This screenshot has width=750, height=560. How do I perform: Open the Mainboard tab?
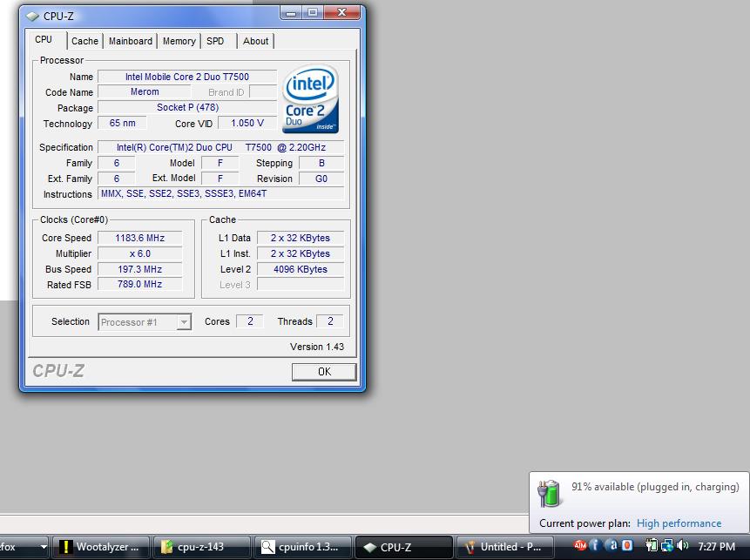(x=131, y=41)
